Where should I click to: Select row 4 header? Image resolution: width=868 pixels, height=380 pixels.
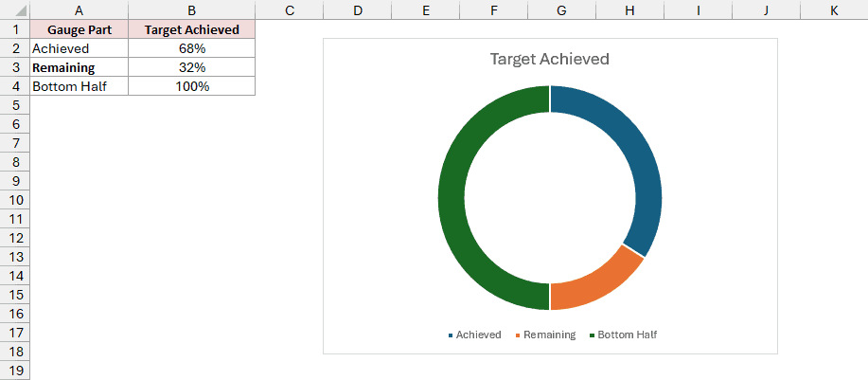[15, 86]
